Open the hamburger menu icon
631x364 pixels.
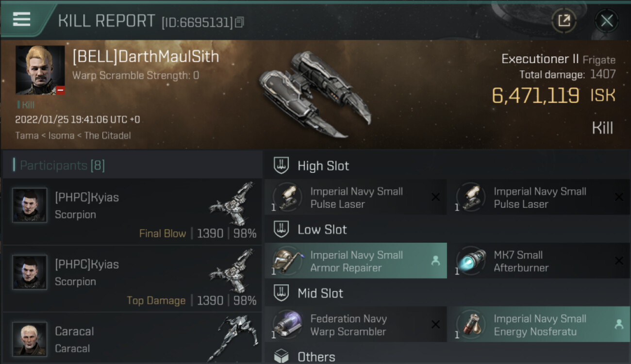(22, 19)
